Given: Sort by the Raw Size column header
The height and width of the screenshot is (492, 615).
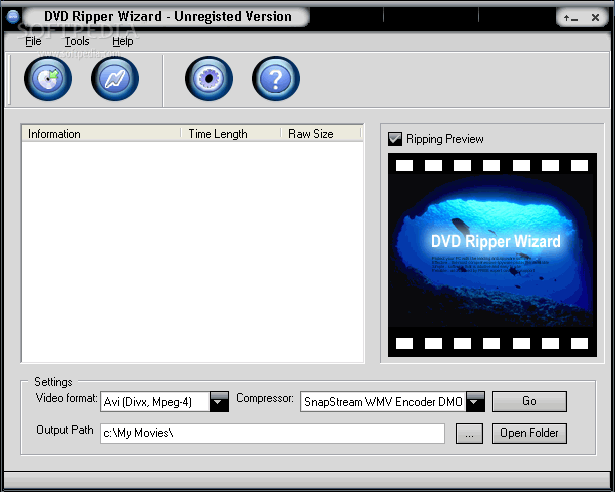Looking at the screenshot, I should 321,134.
